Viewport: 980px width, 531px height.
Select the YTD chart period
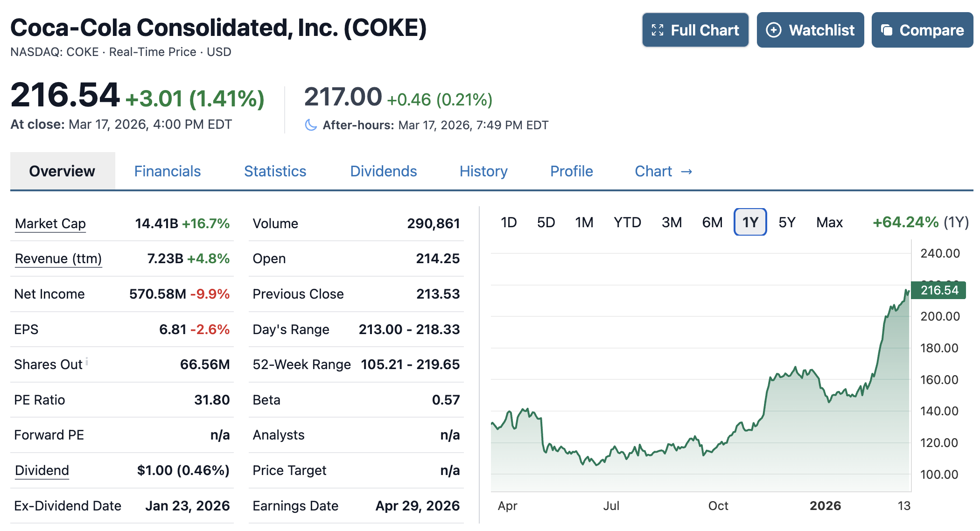coord(627,222)
